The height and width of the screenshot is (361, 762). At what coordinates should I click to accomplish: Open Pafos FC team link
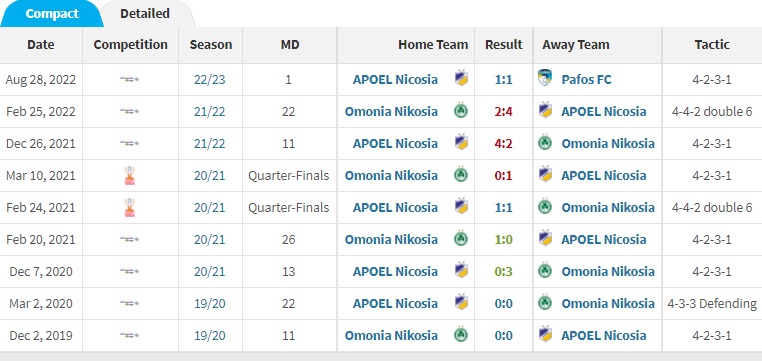tap(586, 79)
